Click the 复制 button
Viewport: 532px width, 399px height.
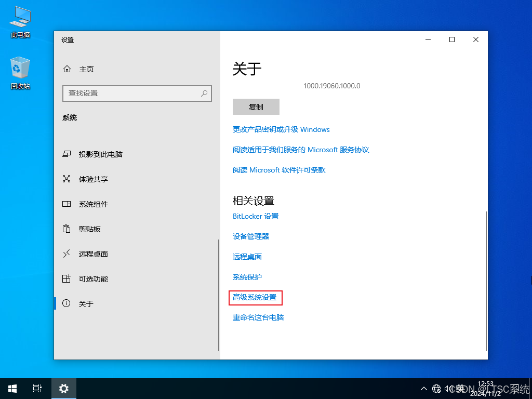[x=256, y=107]
